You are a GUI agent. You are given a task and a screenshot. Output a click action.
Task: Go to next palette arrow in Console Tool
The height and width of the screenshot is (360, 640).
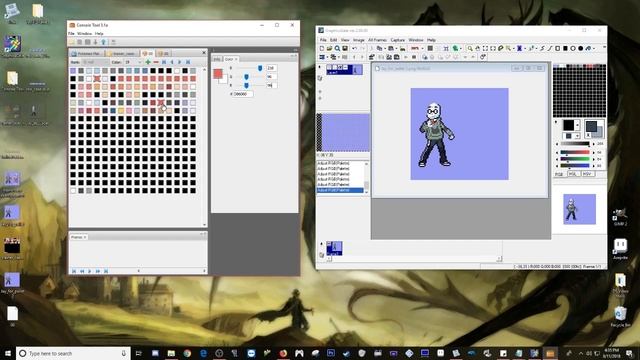180,62
